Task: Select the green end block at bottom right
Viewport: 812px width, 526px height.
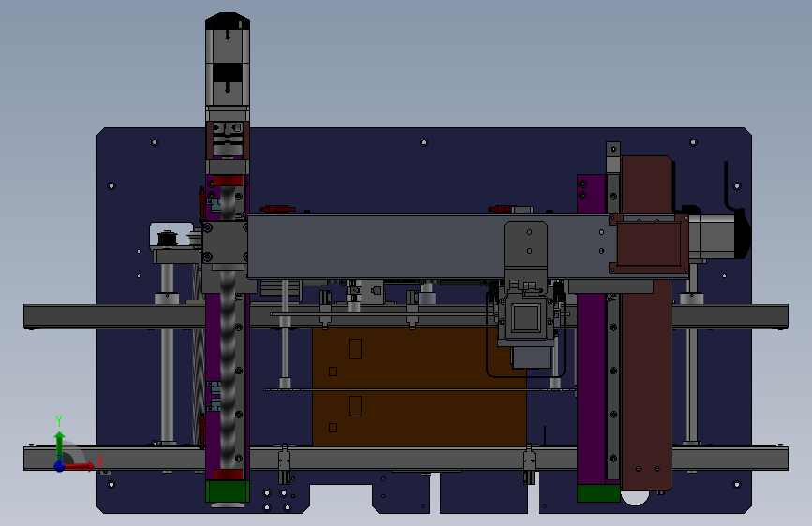Action: coord(598,493)
